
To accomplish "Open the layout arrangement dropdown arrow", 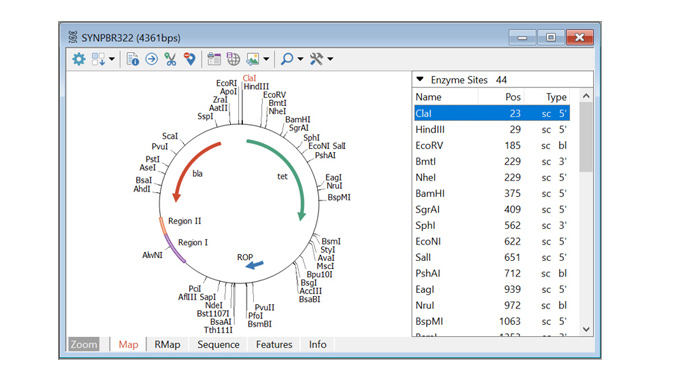I will click(112, 59).
